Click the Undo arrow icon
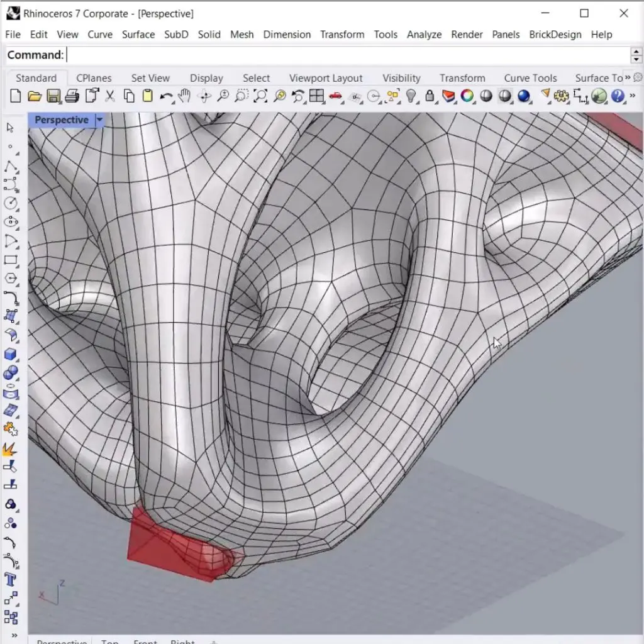The width and height of the screenshot is (644, 644). [x=166, y=96]
